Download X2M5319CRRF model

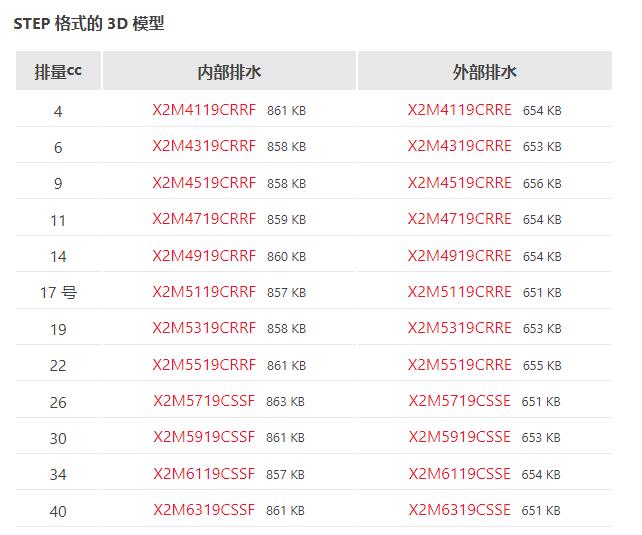click(x=204, y=328)
